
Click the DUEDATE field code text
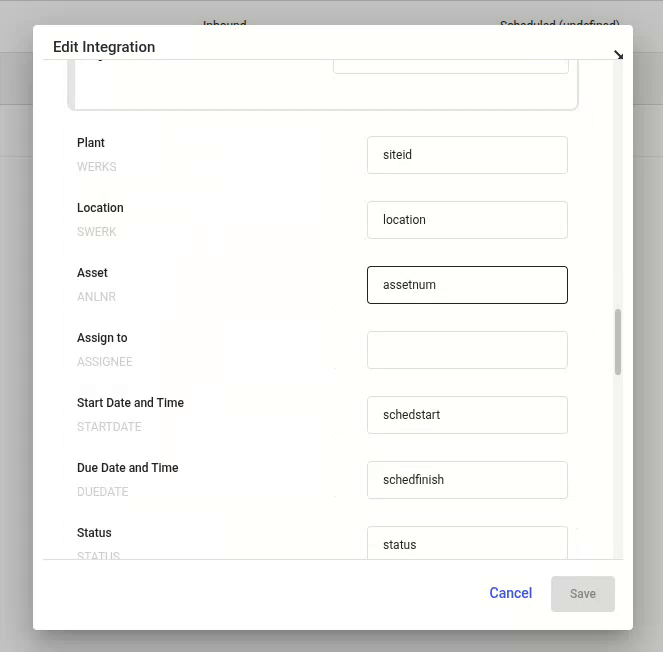[x=102, y=492]
